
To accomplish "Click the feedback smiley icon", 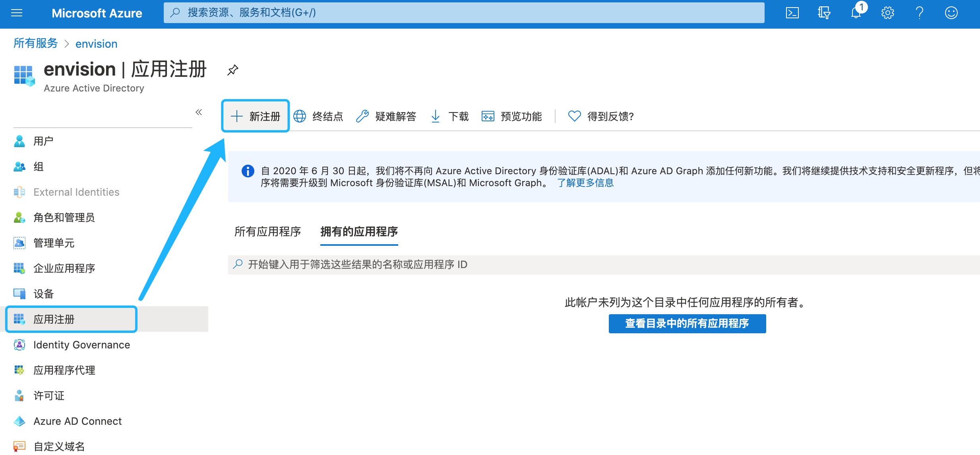I will [951, 13].
